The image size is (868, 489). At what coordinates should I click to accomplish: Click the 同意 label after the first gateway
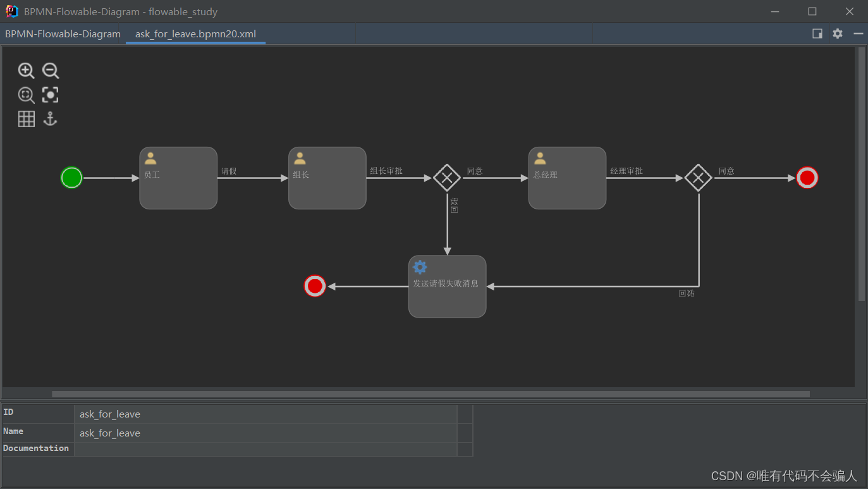click(x=475, y=171)
